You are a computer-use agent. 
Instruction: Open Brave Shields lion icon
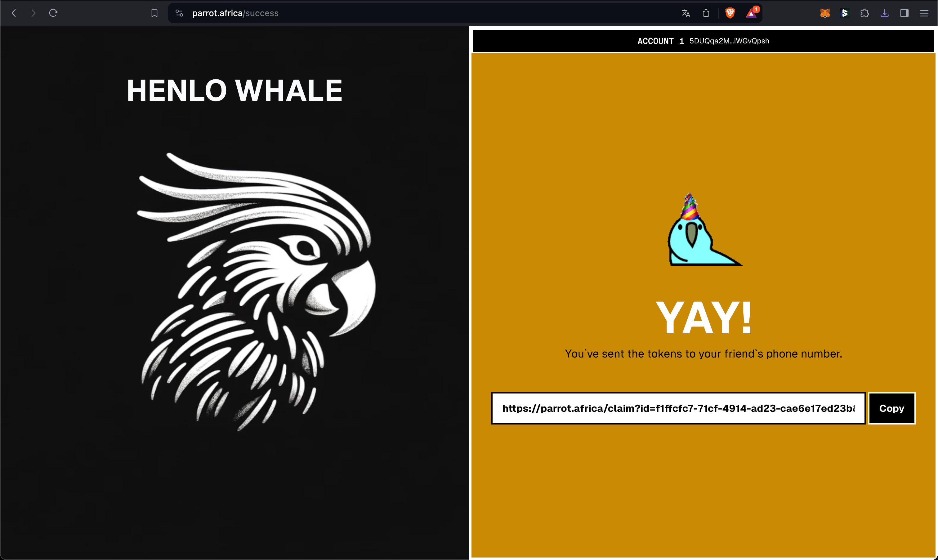(730, 13)
